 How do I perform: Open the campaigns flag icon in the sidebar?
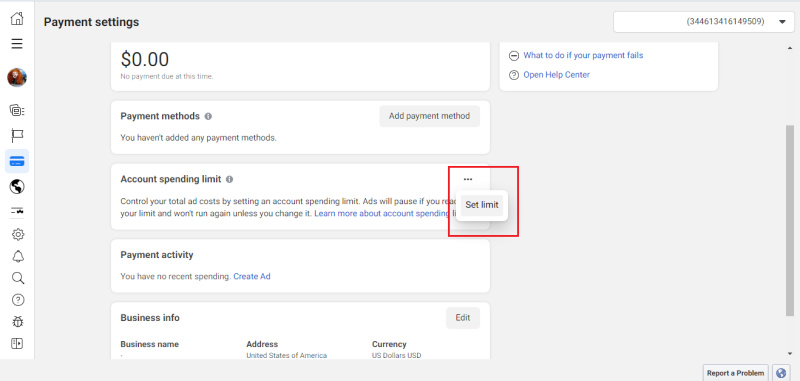pos(17,136)
